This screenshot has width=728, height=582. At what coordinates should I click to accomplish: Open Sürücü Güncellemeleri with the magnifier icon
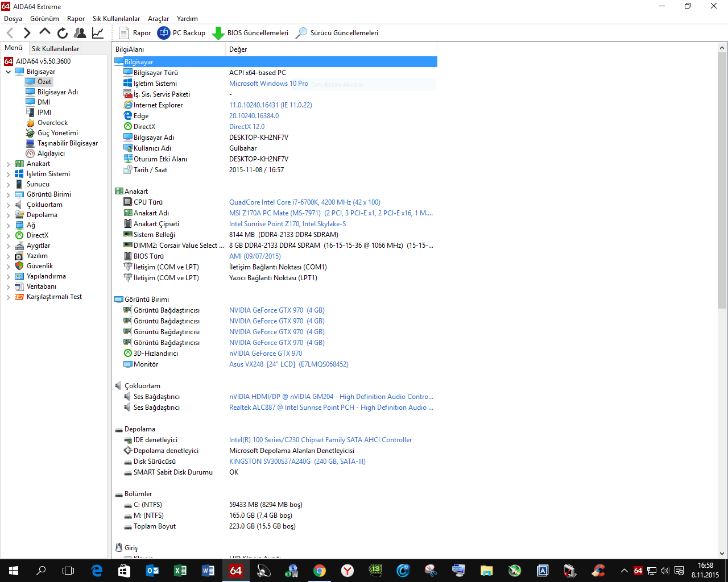(337, 33)
